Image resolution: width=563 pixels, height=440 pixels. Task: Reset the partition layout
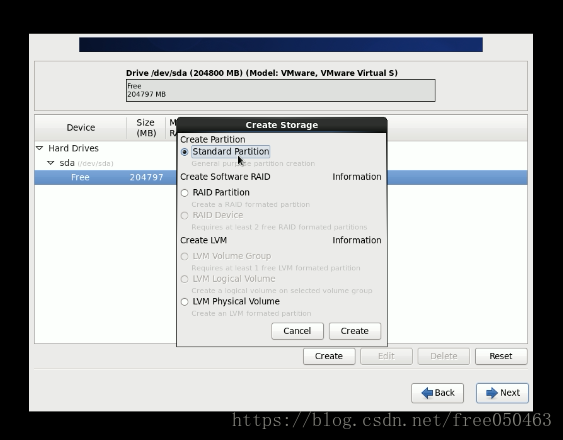click(501, 356)
